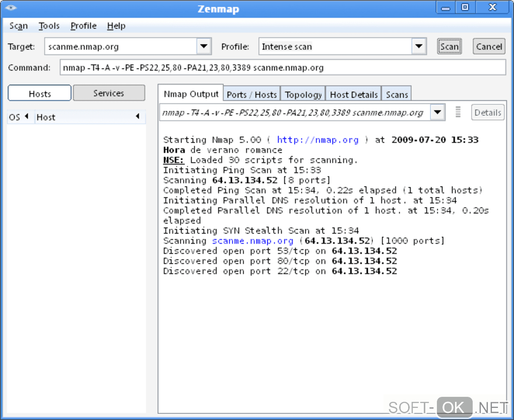Image resolution: width=514 pixels, height=420 pixels.
Task: Minimize the Zenmap window
Action: (445, 8)
